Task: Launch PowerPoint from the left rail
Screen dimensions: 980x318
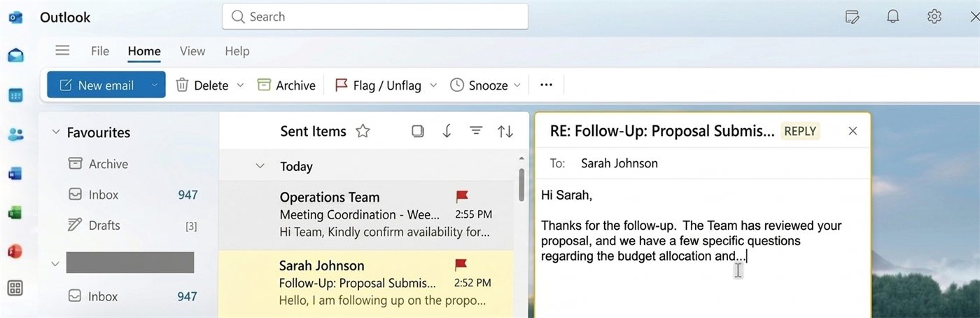Action: point(15,251)
